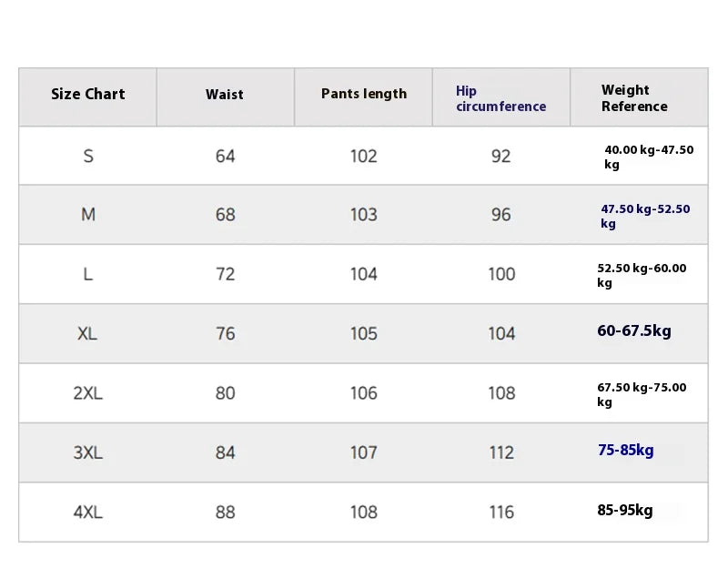
Task: Open the Hip circumference header link
Action: (x=500, y=98)
